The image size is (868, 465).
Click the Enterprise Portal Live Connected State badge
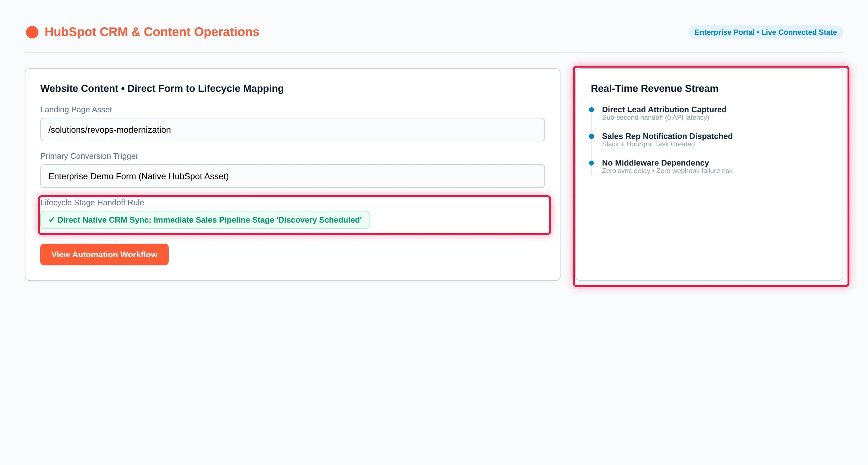click(x=765, y=32)
